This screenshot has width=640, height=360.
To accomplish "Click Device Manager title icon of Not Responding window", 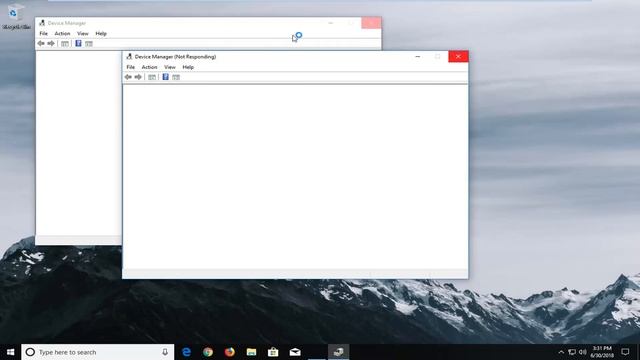I will click(x=129, y=56).
